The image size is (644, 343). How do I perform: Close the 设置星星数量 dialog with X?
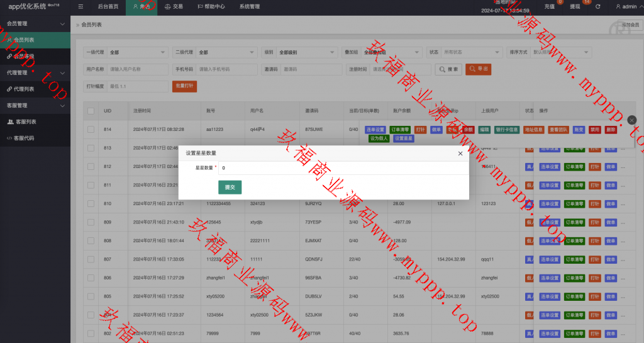tap(460, 153)
